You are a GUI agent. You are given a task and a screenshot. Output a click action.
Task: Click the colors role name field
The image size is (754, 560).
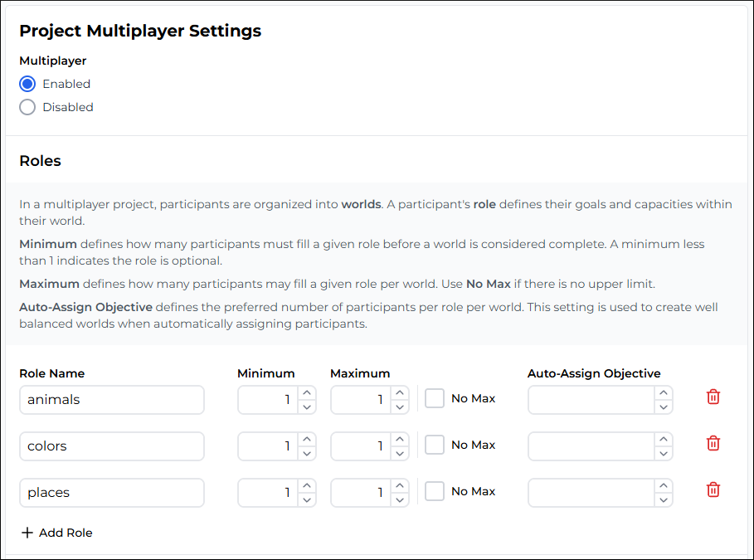pos(111,446)
